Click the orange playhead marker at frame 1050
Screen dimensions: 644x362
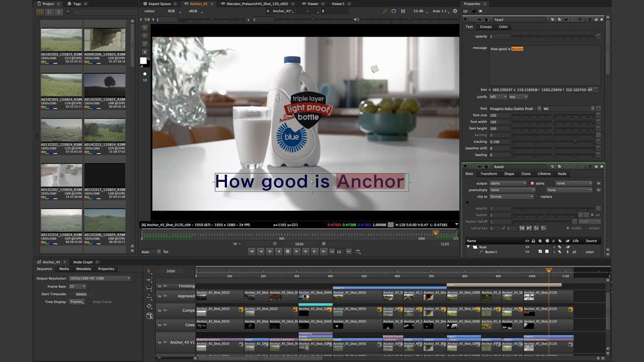[548, 270]
